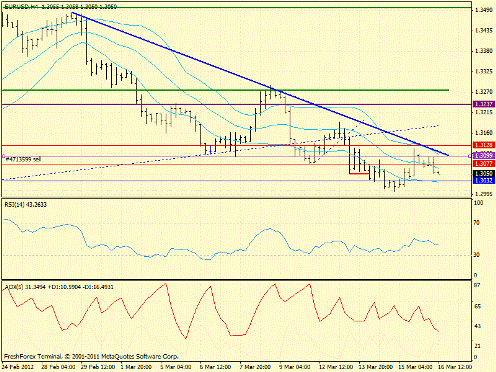Select the price scale label 1.3325
This screenshot has width=496, height=372.
pyautogui.click(x=483, y=71)
